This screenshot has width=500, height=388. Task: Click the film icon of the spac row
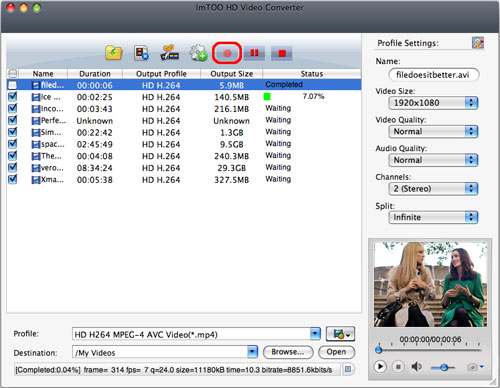(x=36, y=145)
